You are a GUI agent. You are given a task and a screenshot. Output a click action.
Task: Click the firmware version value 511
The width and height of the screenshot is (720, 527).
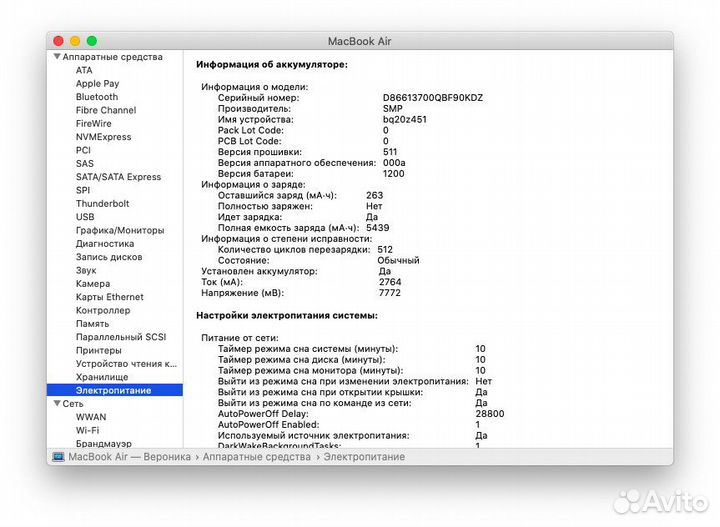click(390, 152)
